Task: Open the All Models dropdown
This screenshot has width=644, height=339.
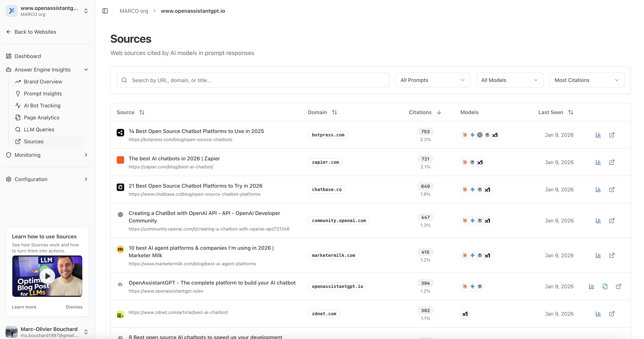Action: pyautogui.click(x=510, y=80)
